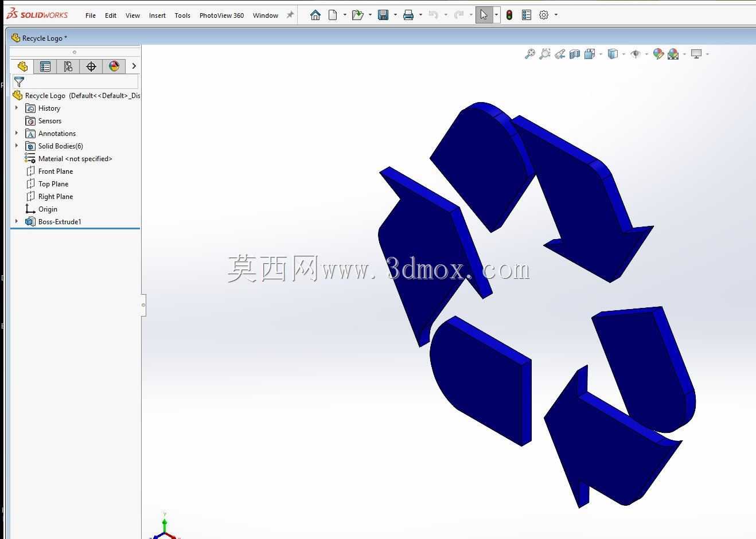This screenshot has width=756, height=539.
Task: Open the Insert menu
Action: 157,15
